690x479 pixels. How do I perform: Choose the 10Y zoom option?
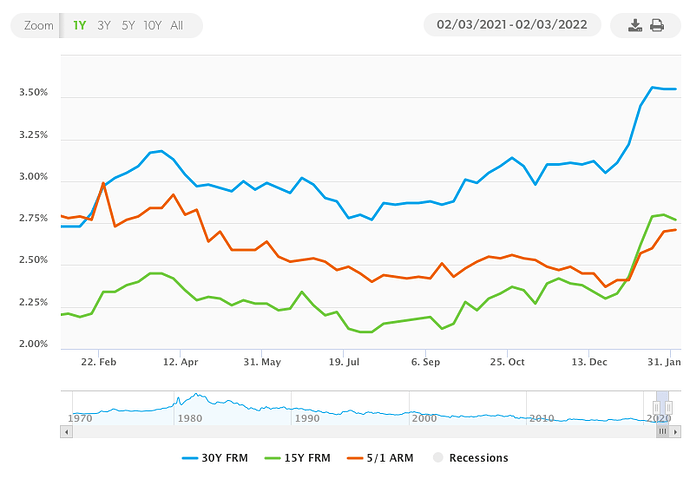coord(152,25)
